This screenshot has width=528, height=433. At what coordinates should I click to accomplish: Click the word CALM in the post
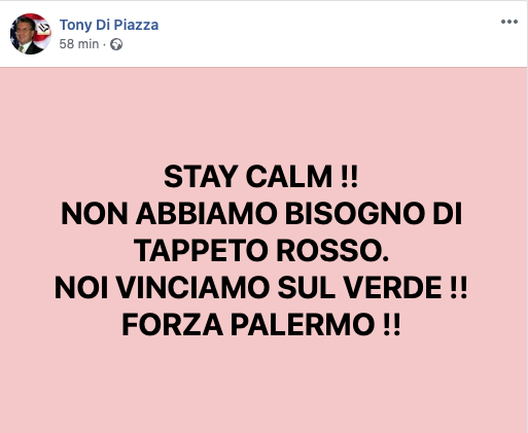pos(289,176)
